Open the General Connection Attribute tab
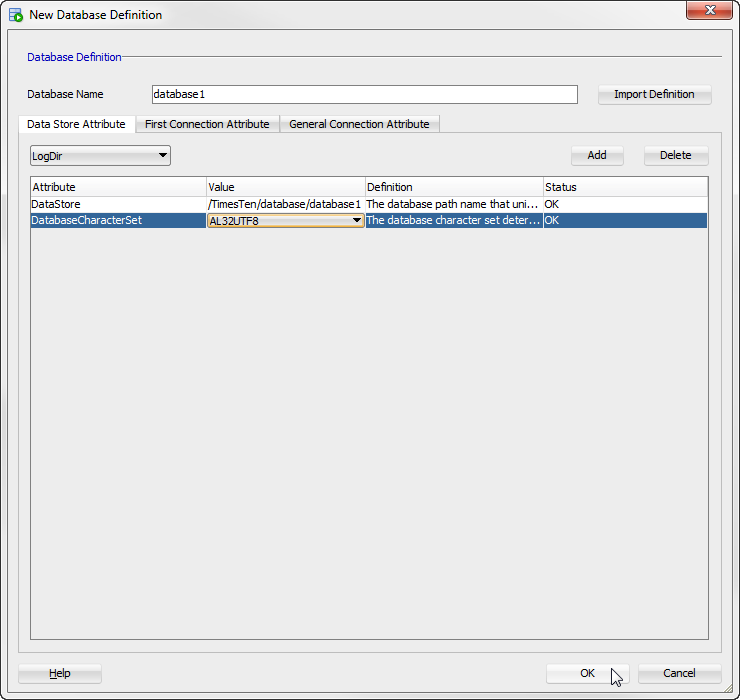Viewport: 740px width, 700px height. pos(359,124)
